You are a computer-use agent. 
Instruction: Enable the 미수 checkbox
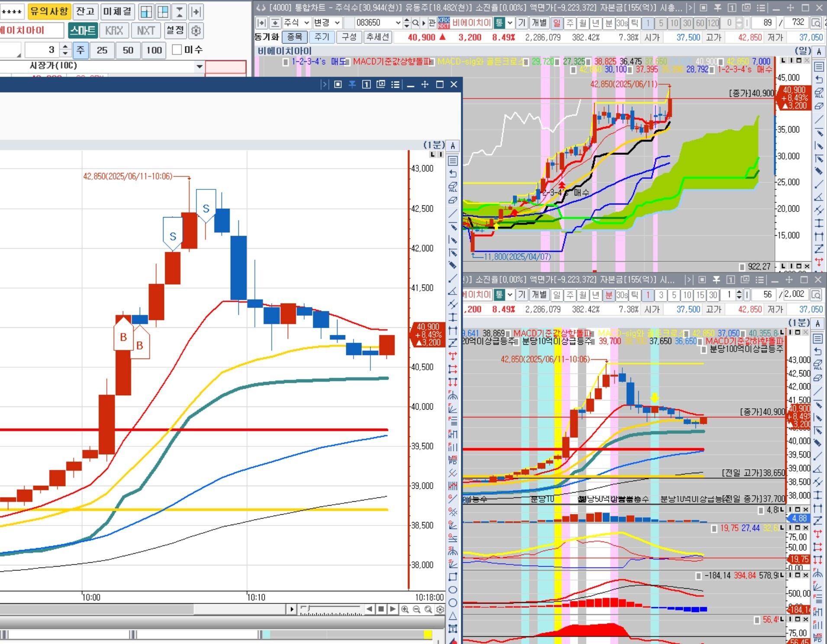(177, 50)
